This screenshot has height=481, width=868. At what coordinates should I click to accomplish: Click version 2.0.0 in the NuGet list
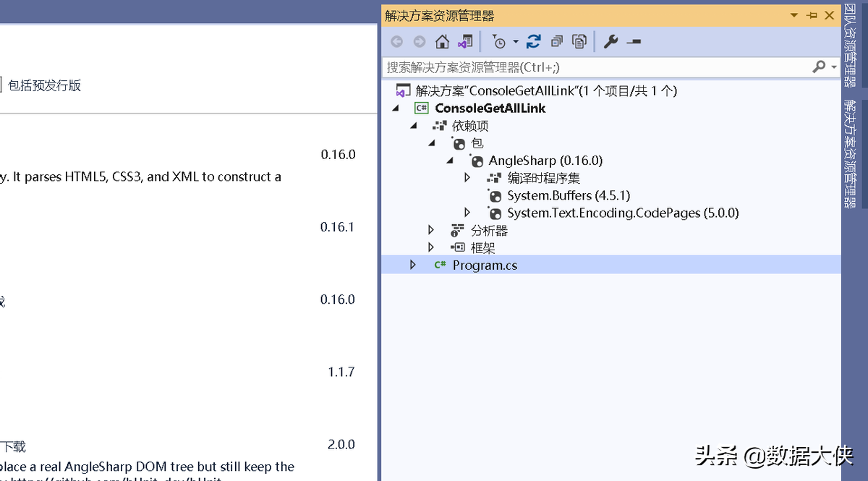tap(341, 444)
